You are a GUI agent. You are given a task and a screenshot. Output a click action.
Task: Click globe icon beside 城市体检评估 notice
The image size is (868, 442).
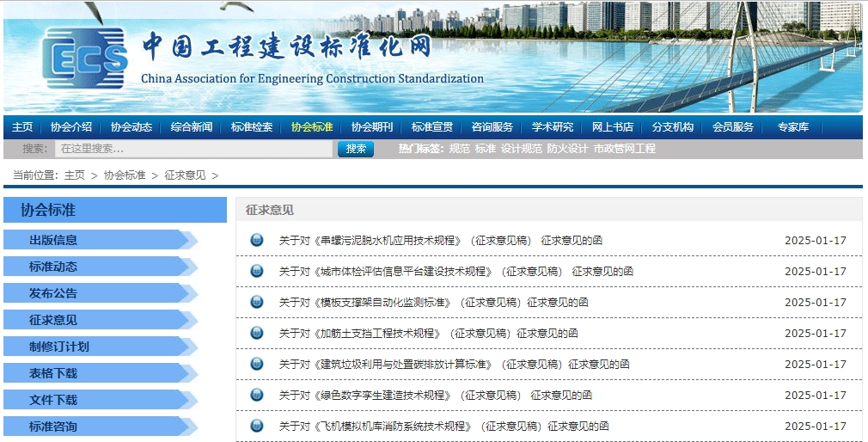[x=256, y=271]
